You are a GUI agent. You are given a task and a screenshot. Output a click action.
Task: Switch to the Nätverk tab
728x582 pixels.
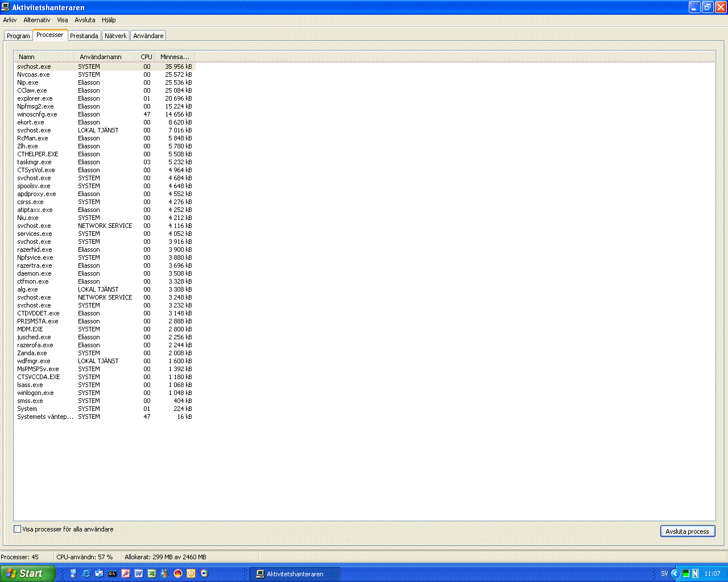coord(115,36)
